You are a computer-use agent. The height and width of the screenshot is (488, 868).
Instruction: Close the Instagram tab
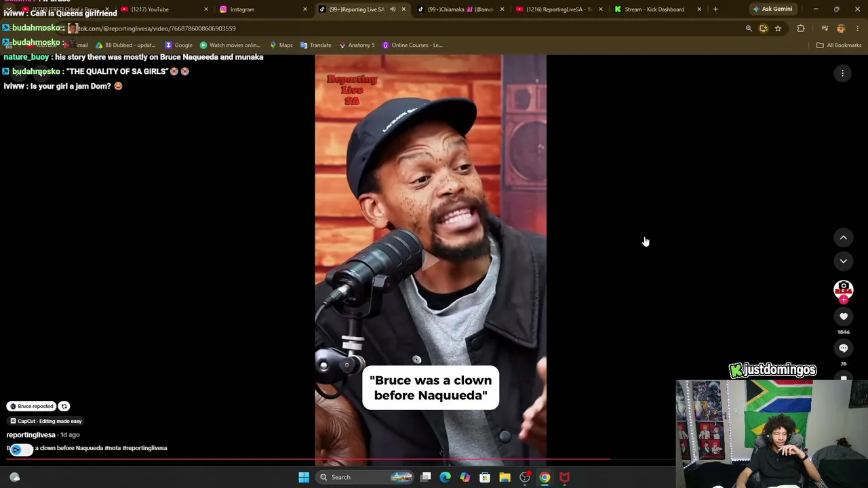(304, 9)
